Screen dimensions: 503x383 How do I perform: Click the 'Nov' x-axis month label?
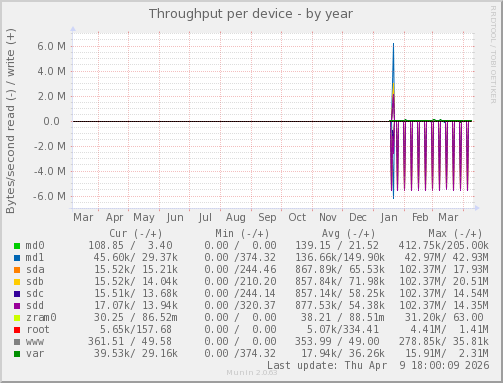(x=328, y=218)
